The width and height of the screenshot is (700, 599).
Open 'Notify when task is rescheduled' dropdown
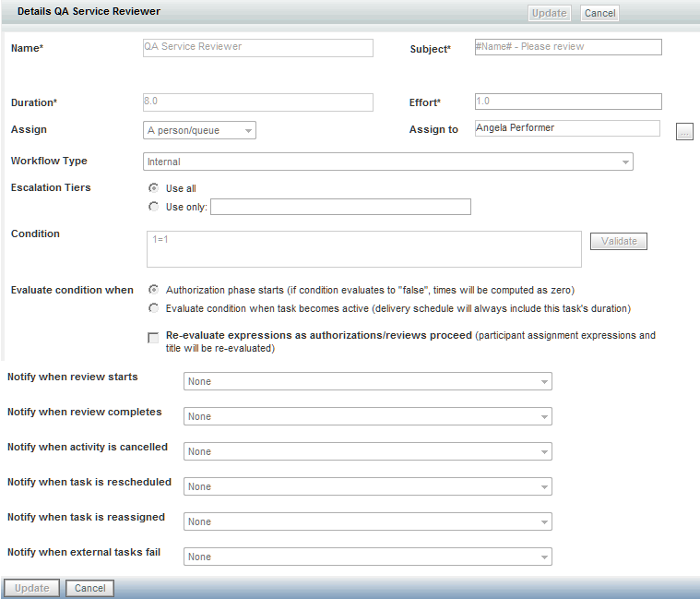tap(367, 486)
